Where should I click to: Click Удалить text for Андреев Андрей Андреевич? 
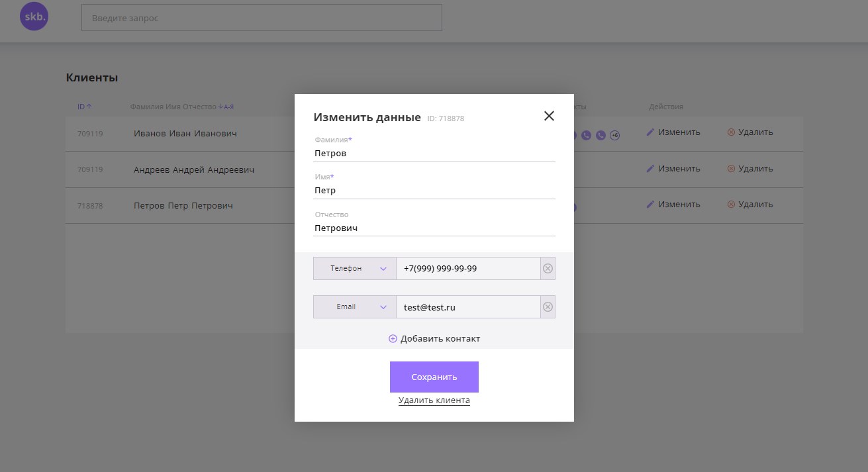(755, 168)
